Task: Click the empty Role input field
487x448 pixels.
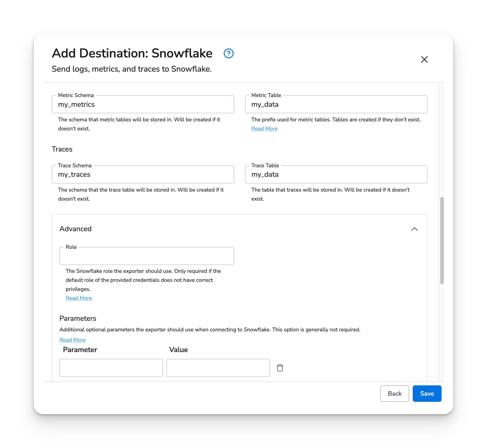Action: click(147, 256)
